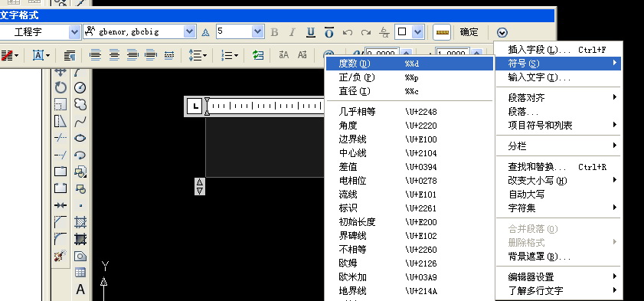Click the redo arrow in text toolbar
This screenshot has height=301, width=644.
click(x=366, y=32)
